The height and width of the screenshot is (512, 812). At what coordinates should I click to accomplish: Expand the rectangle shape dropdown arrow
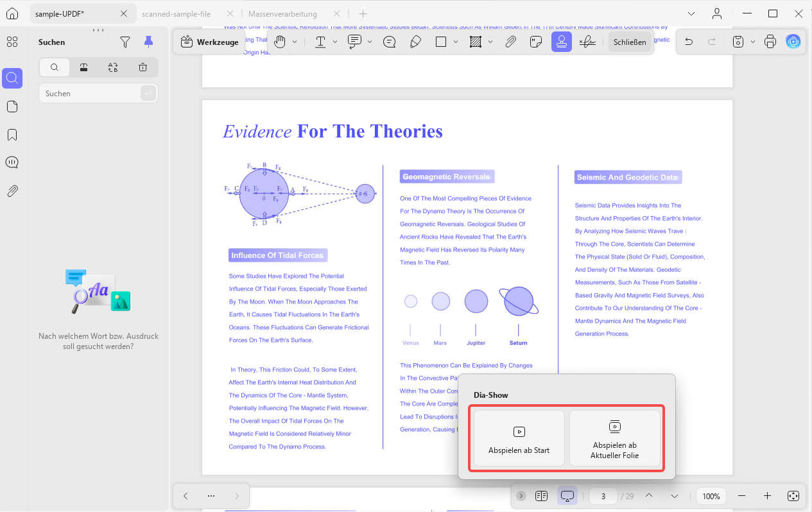[x=456, y=42]
